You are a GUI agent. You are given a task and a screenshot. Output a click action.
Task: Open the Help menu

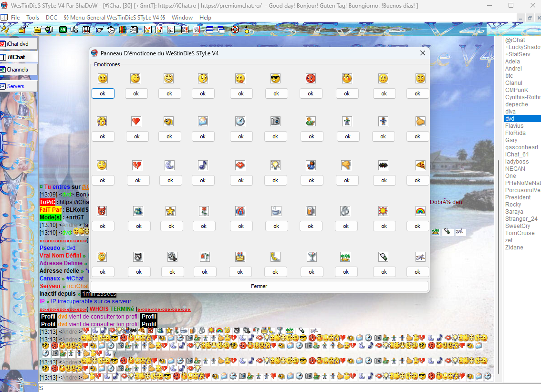[205, 18]
